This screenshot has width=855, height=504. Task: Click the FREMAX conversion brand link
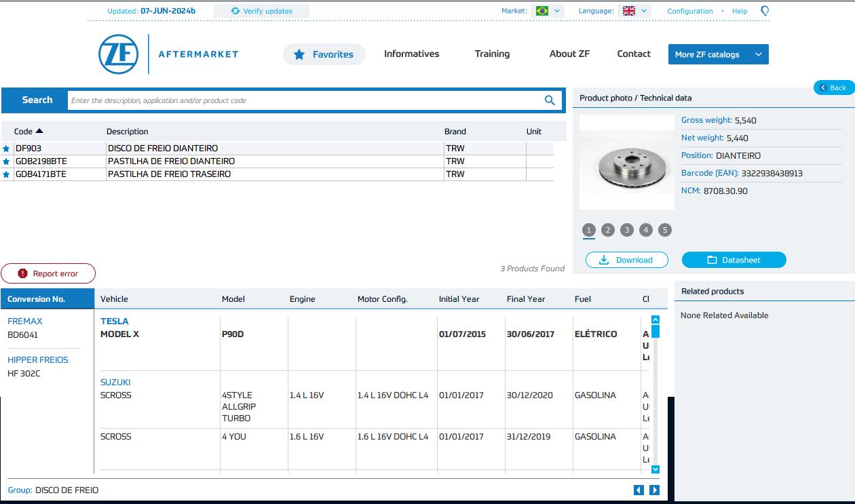click(25, 322)
